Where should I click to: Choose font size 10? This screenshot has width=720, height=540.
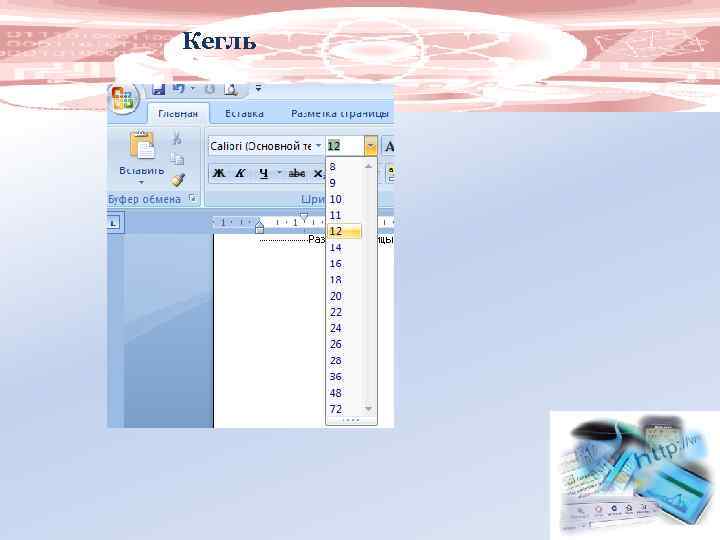[x=344, y=199]
